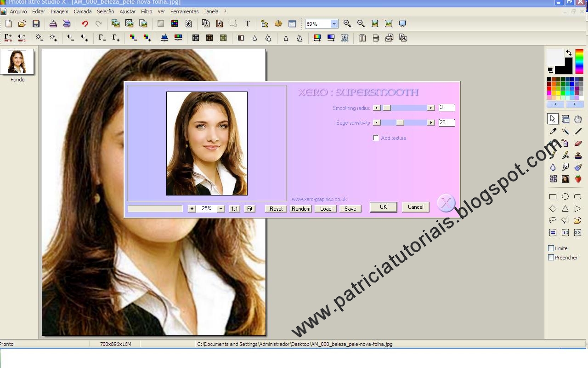The image size is (588, 368).
Task: Click the Hue variation rainbow icon
Action: 317,38
